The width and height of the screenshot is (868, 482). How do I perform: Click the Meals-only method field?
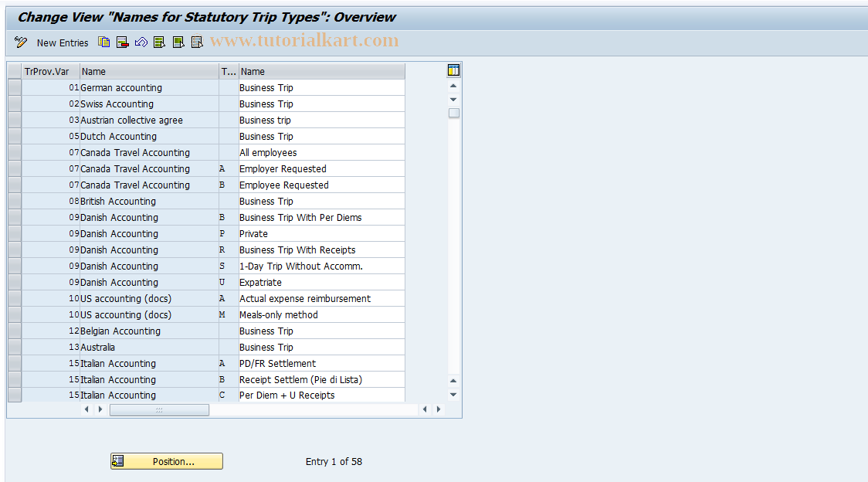click(x=321, y=314)
